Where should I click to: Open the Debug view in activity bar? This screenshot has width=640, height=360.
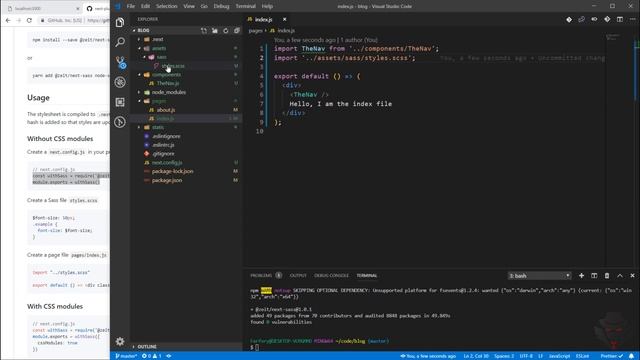(120, 82)
